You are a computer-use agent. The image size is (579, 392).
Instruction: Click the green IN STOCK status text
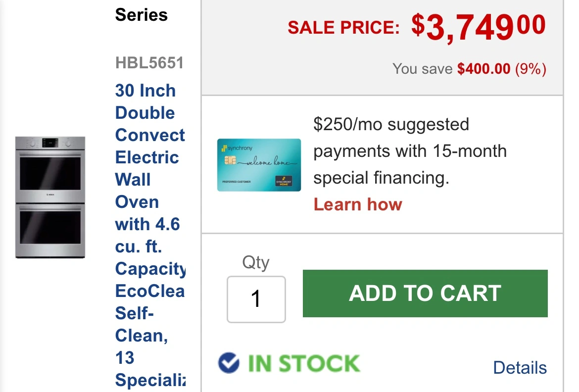coord(303,364)
